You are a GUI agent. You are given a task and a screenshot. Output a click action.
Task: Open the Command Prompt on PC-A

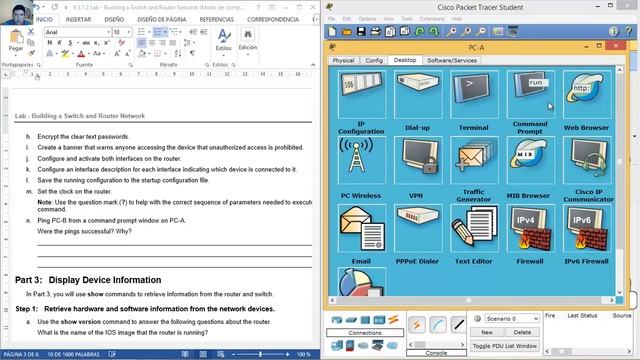530,94
